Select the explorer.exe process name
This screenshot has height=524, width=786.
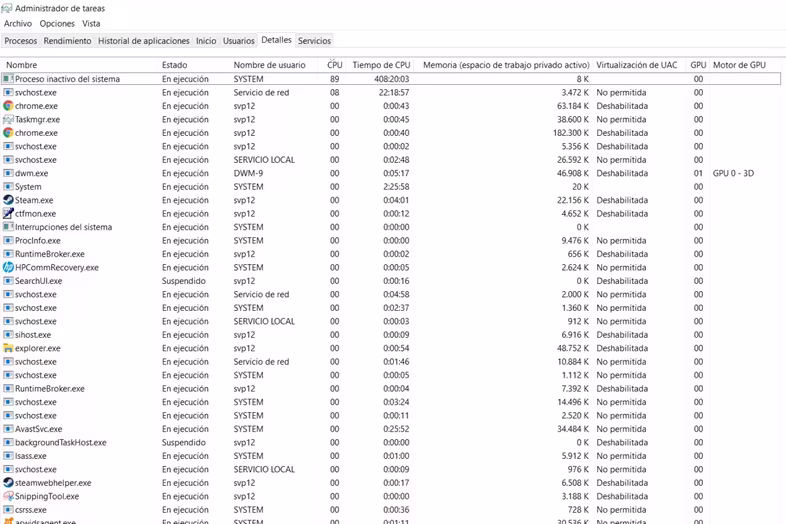pos(38,348)
